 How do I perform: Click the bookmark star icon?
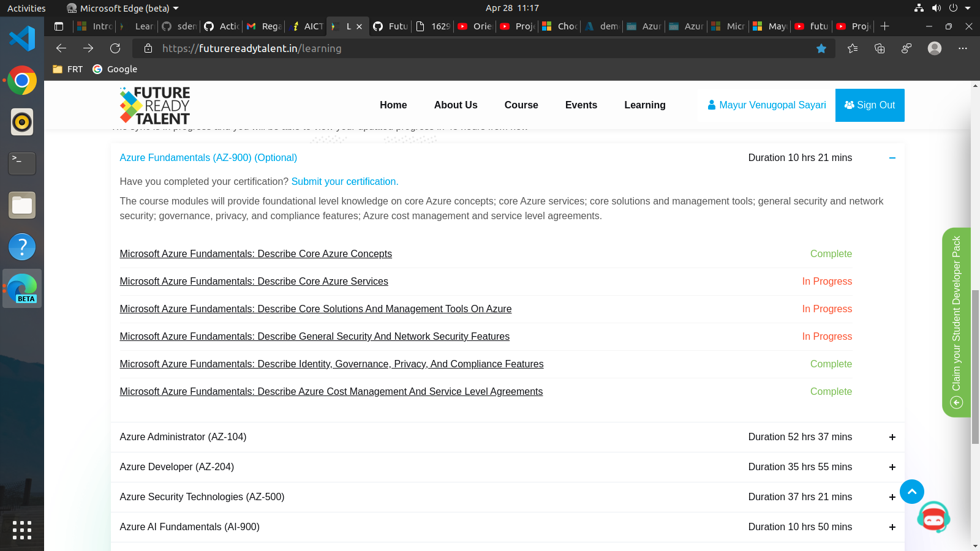821,48
